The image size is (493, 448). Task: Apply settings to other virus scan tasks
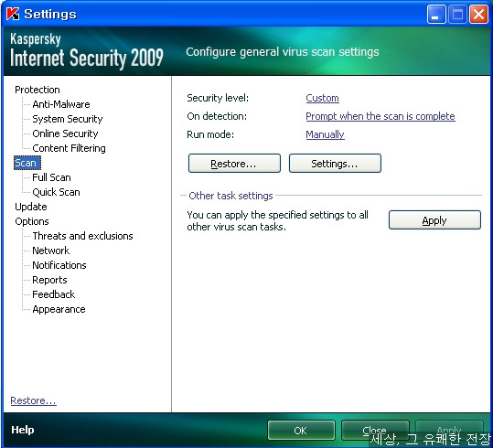click(434, 220)
